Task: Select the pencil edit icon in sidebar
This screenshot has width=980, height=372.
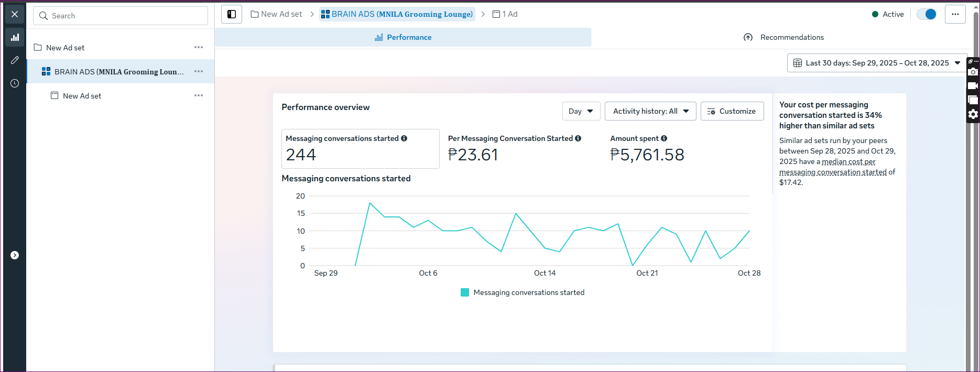Action: coord(15,60)
